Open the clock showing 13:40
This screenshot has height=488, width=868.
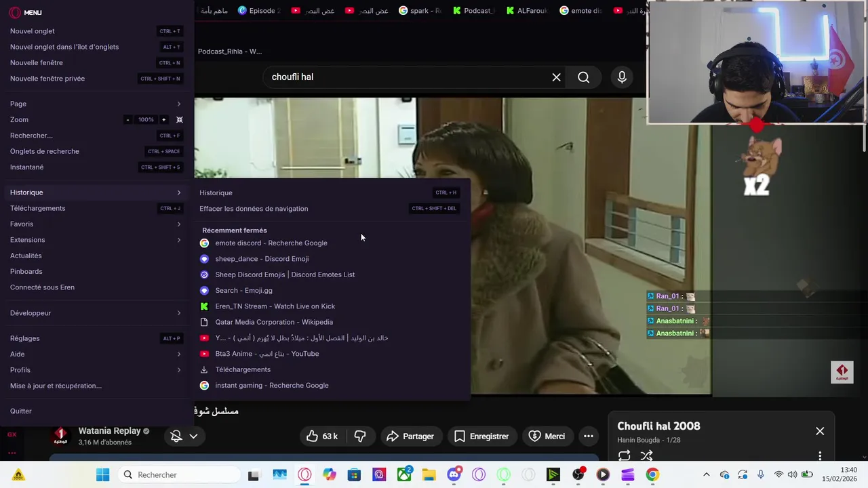pyautogui.click(x=839, y=474)
